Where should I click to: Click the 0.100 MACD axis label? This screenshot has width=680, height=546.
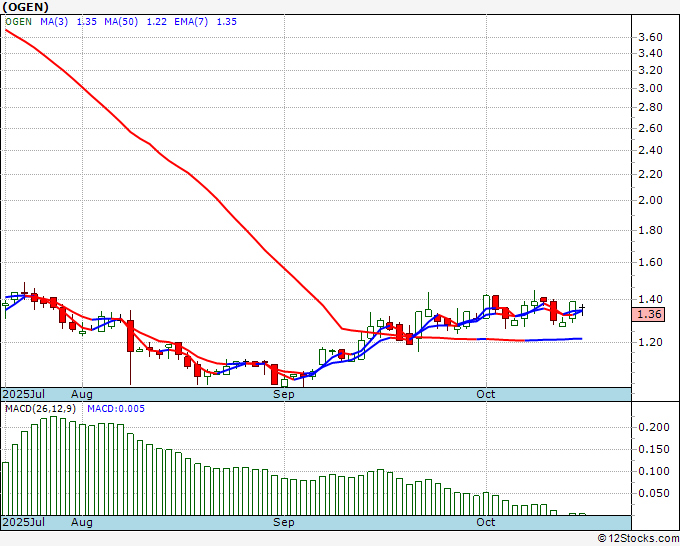[654, 471]
